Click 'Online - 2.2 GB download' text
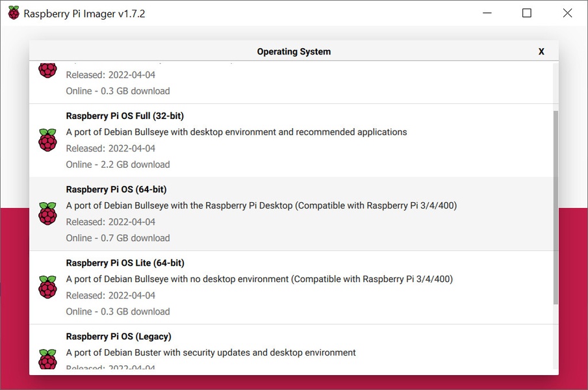This screenshot has width=588, height=390. [x=118, y=164]
